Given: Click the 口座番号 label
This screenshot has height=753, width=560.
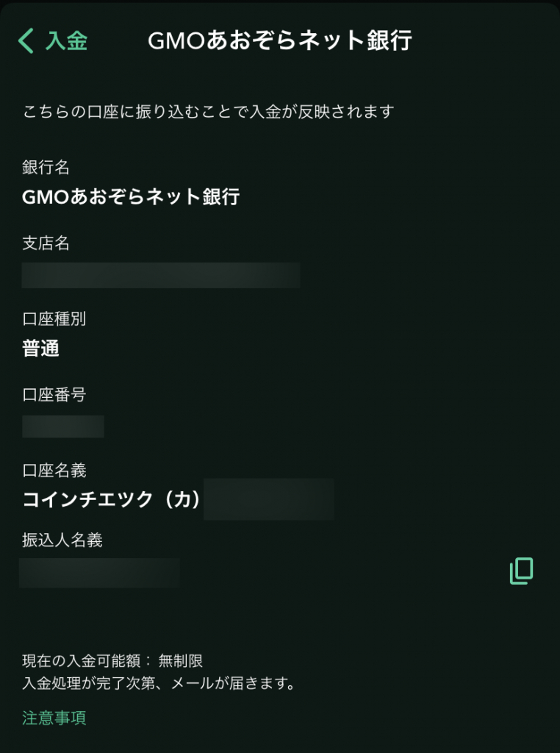Looking at the screenshot, I should 54,395.
